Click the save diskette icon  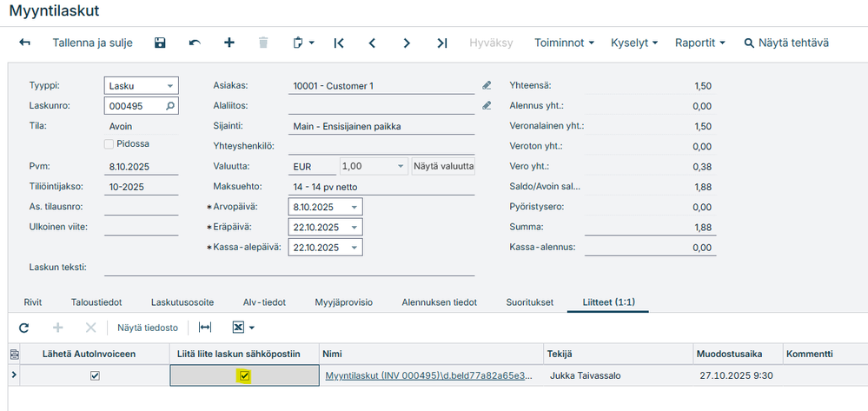tap(160, 43)
